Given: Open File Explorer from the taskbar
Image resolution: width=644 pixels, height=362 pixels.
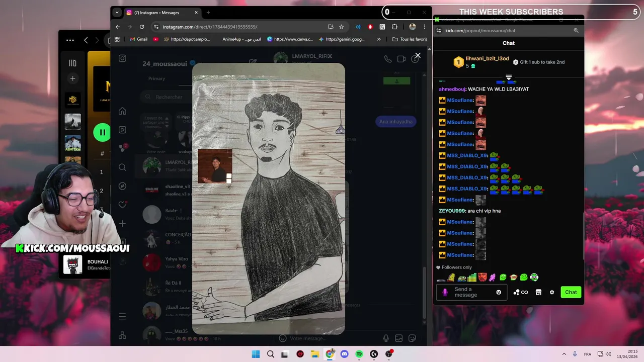Looking at the screenshot, I should pyautogui.click(x=315, y=354).
